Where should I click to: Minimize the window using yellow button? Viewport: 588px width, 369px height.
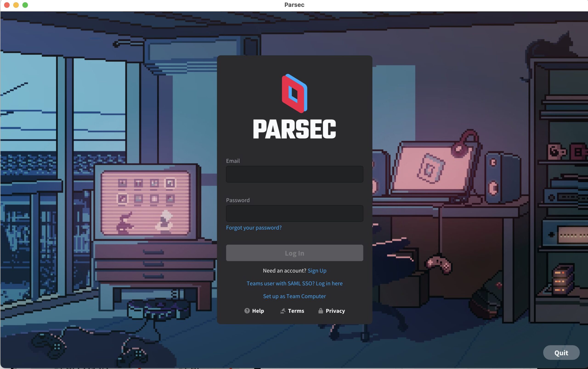[x=16, y=5]
